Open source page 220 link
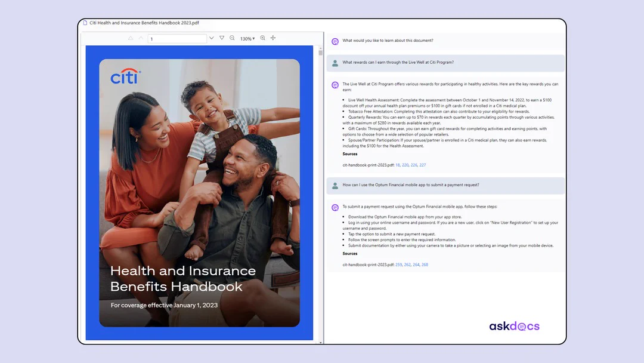 [x=405, y=165]
